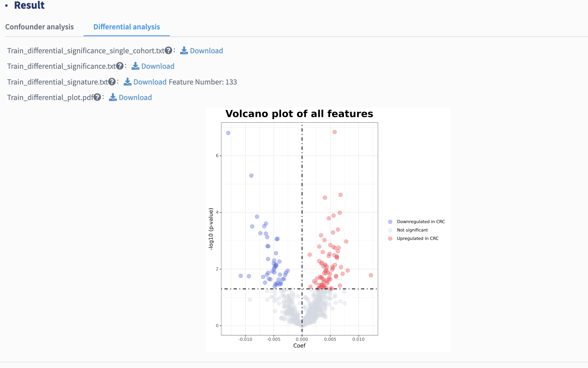Click help icon beside Train_differential_significance.txt
Screen dimensions: 588x368
point(120,66)
